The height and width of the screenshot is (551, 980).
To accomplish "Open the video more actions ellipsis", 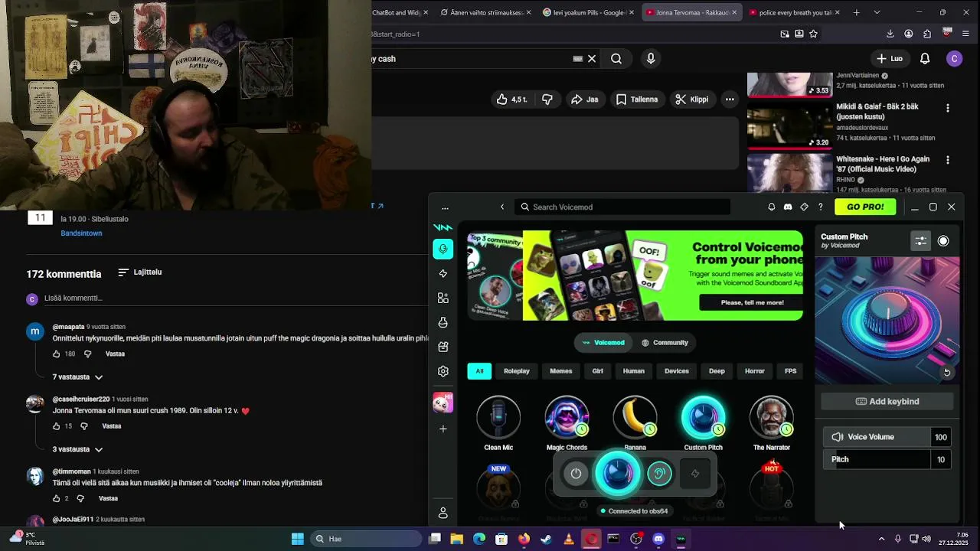I will click(x=730, y=99).
